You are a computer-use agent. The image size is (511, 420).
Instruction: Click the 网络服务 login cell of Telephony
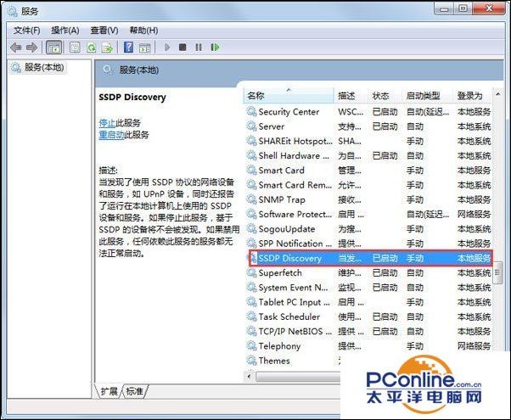(474, 346)
